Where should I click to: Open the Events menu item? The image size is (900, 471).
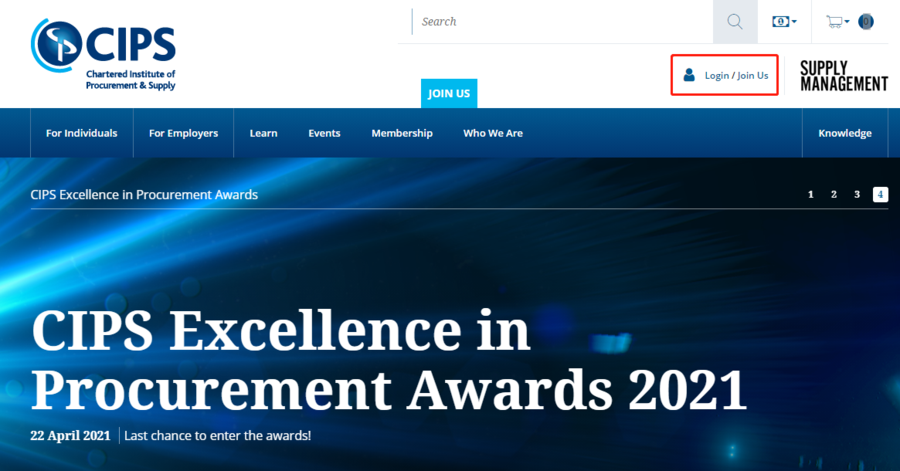click(324, 133)
